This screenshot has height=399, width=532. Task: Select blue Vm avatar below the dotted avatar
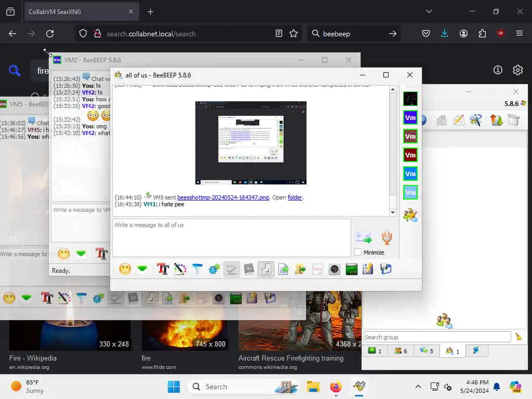click(410, 118)
